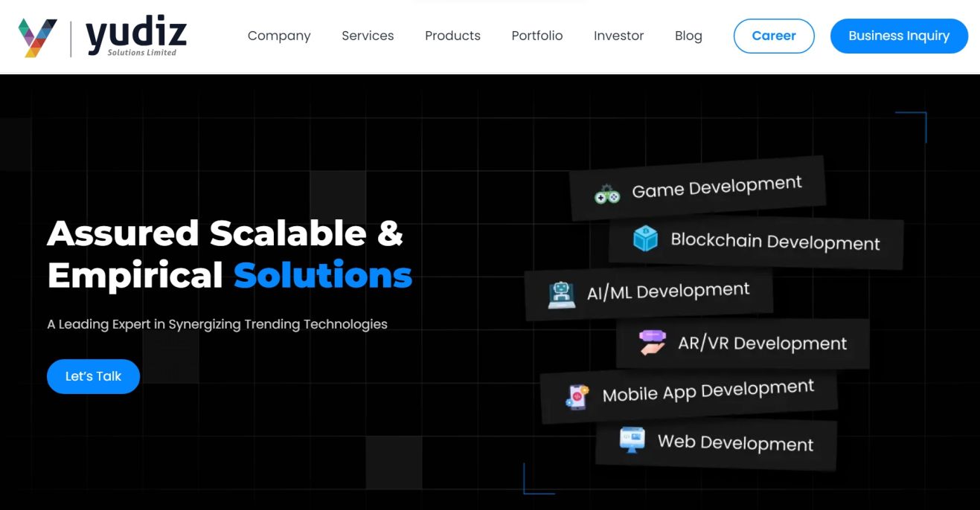
Task: Click the Yudiz colorful V logo icon
Action: pos(38,37)
